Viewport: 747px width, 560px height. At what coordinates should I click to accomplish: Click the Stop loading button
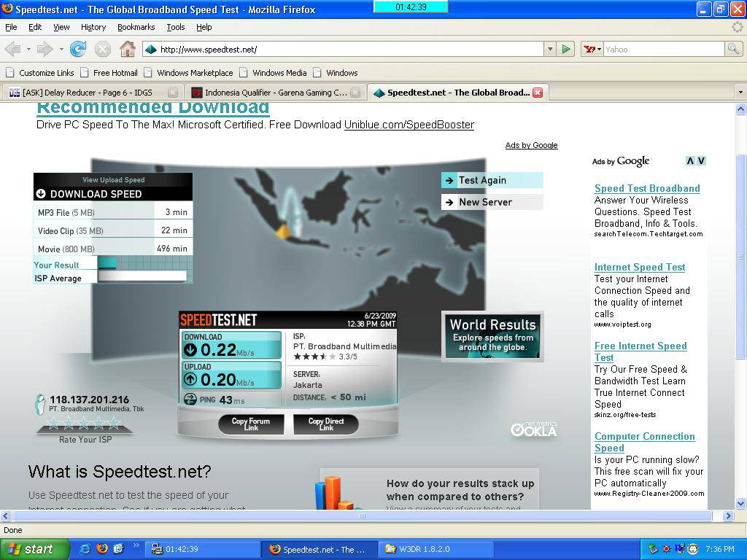point(102,49)
